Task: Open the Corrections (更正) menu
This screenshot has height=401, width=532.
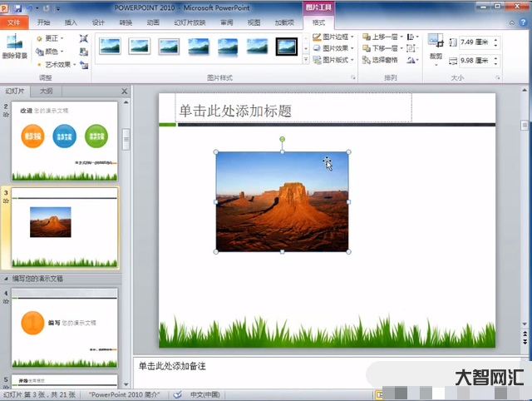Action: click(52, 38)
